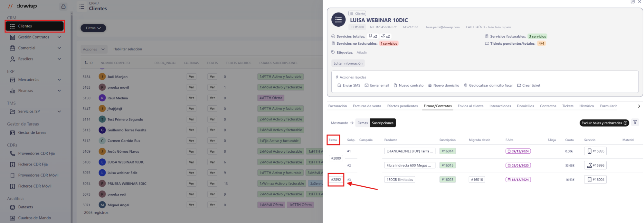This screenshot has height=223, width=644.
Task: Click Ver facturas for Judi Manjon
Action: [192, 76]
